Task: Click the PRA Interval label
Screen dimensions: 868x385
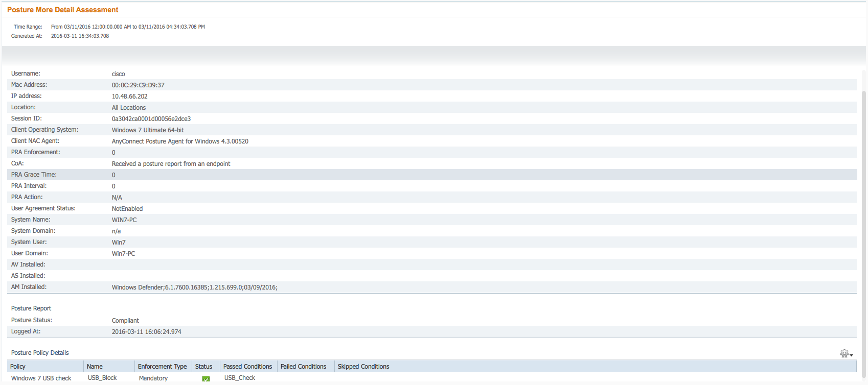Action: point(29,186)
